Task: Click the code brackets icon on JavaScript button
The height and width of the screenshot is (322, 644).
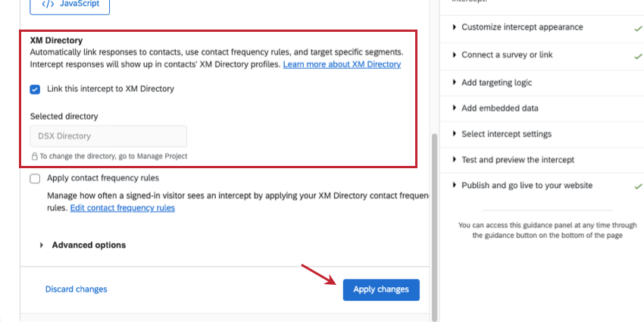Action: tap(48, 4)
